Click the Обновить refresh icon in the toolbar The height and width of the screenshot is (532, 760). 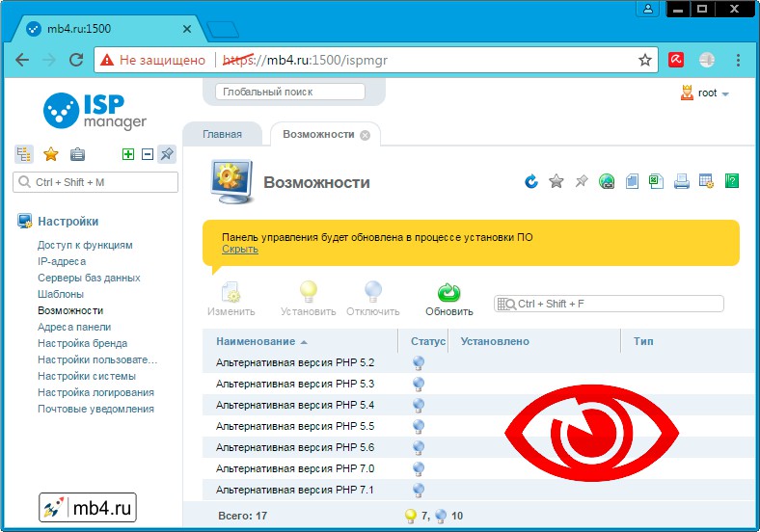pos(448,293)
